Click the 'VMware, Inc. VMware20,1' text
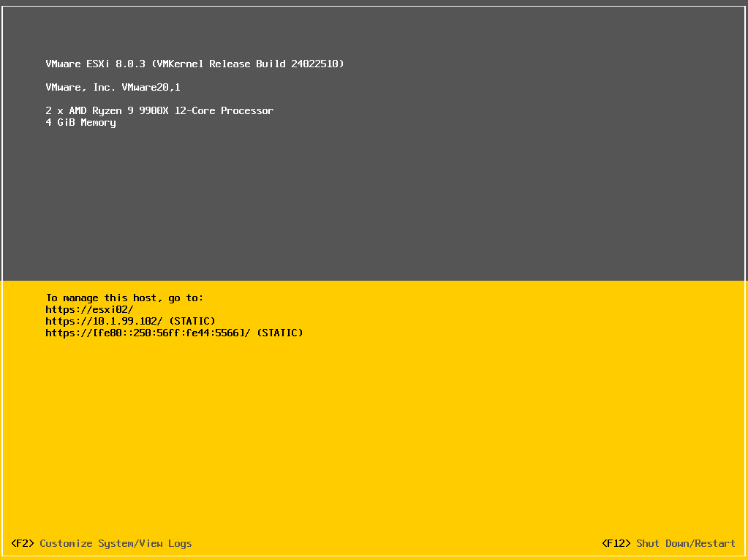 [x=113, y=87]
